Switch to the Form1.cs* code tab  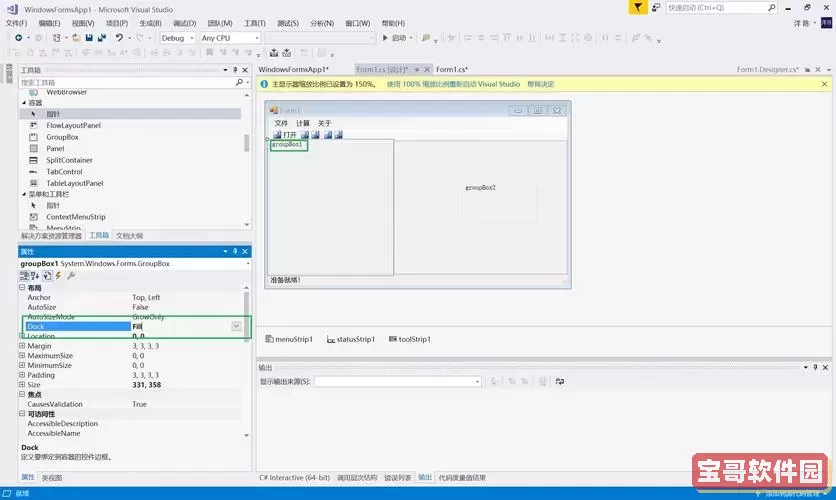[452, 69]
